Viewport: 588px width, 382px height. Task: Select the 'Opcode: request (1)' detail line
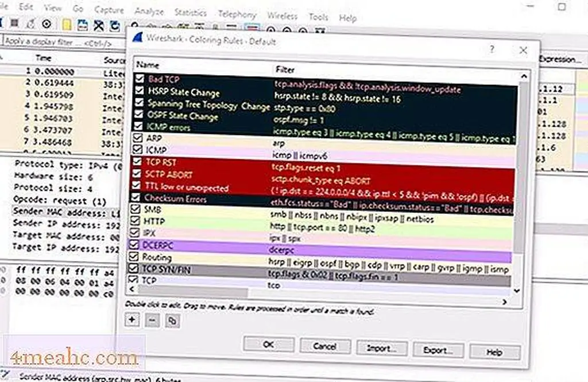click(x=60, y=200)
